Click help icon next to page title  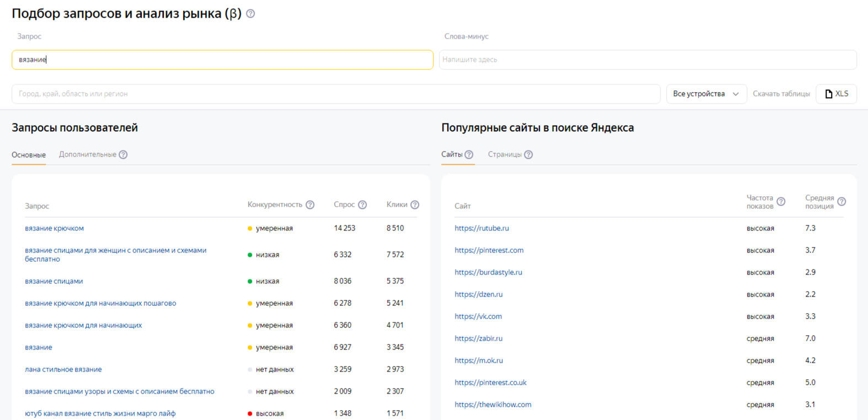tap(250, 14)
